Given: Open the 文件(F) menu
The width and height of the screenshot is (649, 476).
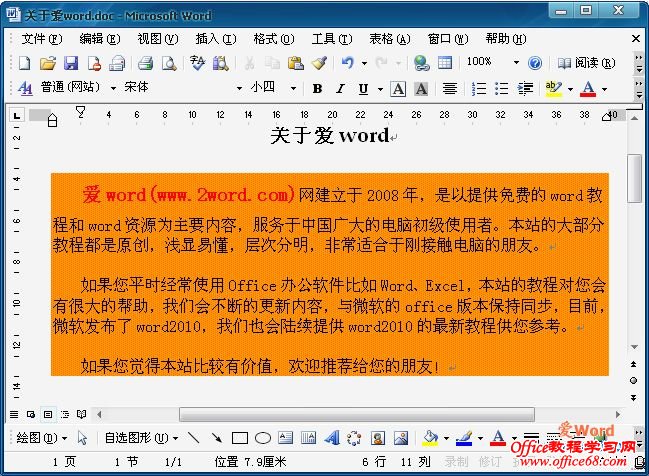Looking at the screenshot, I should 42,39.
